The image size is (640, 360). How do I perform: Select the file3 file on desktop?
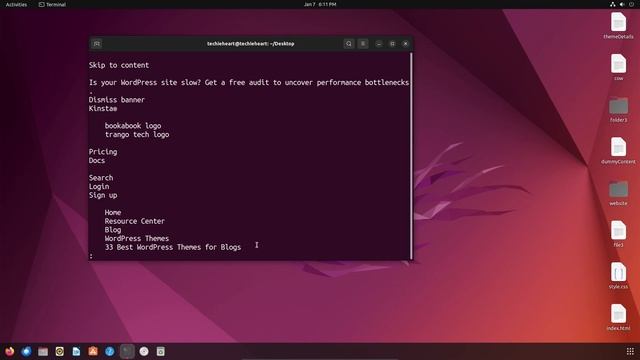pyautogui.click(x=618, y=234)
